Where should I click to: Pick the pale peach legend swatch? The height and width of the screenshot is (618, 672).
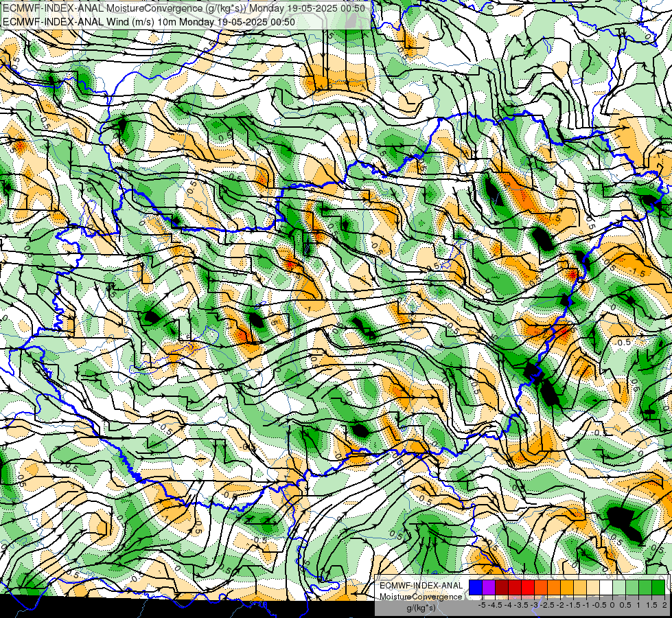tap(593, 588)
